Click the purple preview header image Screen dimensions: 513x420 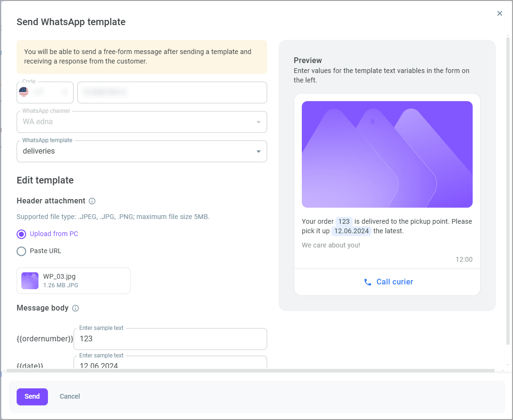(387, 154)
